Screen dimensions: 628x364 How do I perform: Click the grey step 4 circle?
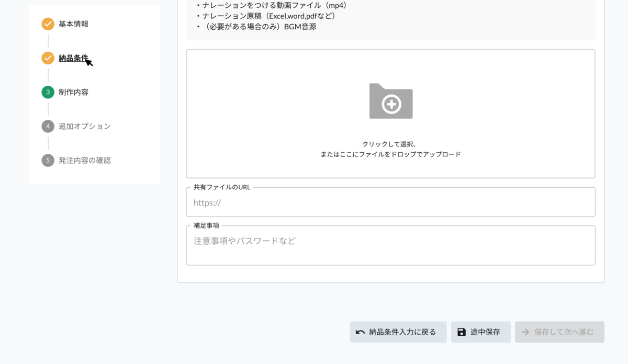point(48,126)
